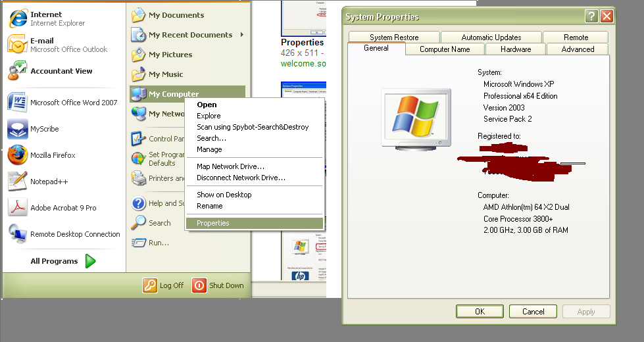This screenshot has height=342, width=644.
Task: Expand My Recent Documents submenu arrow
Action: [x=242, y=35]
